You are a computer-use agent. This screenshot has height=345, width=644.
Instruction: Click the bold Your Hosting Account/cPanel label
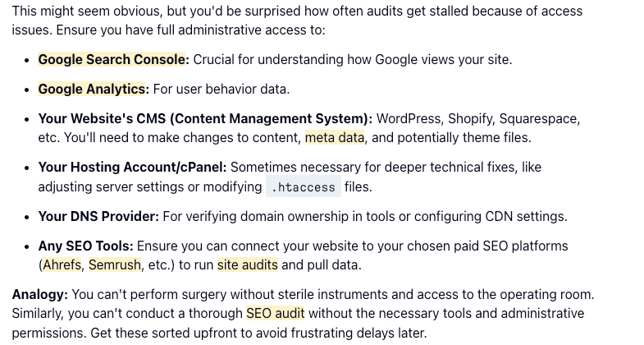point(131,167)
